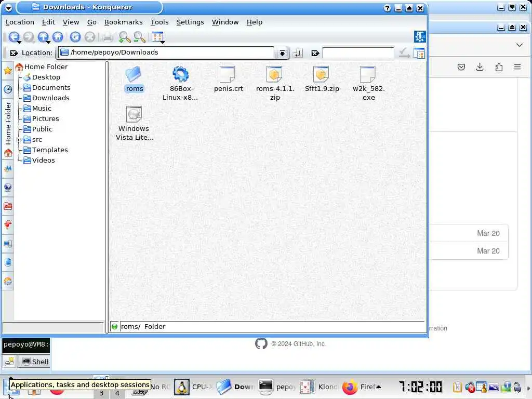
Task: Click the Up one folder toolbar arrow
Action: (43, 37)
